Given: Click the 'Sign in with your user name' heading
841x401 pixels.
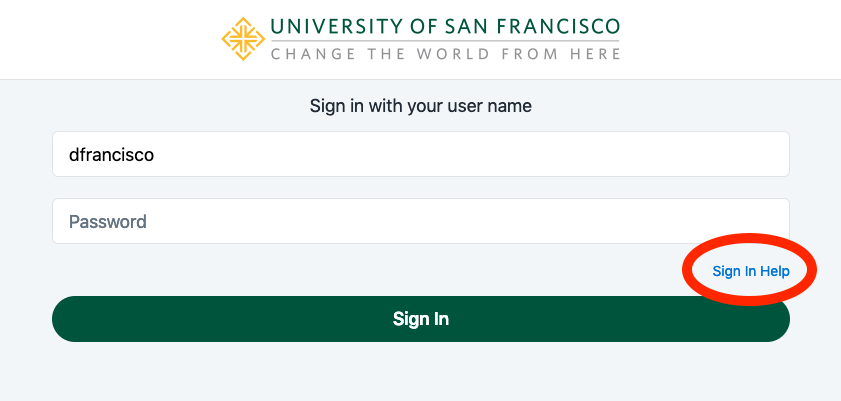Looking at the screenshot, I should 420,105.
